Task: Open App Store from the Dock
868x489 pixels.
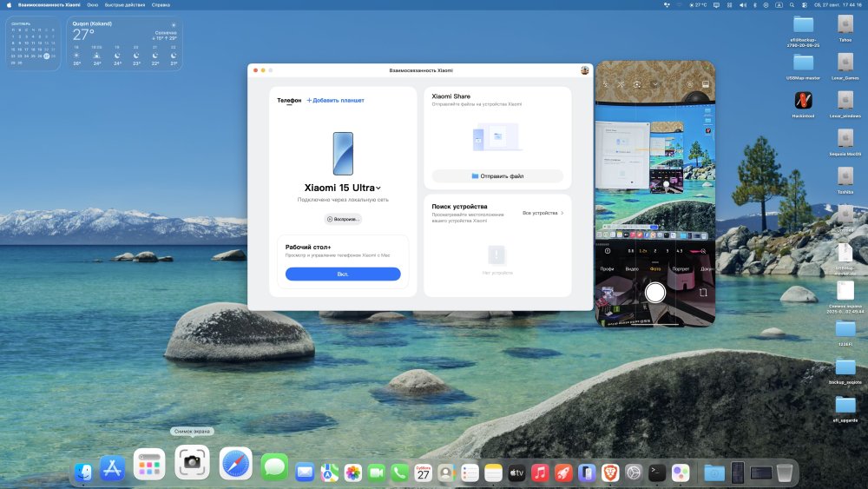Action: 112,468
